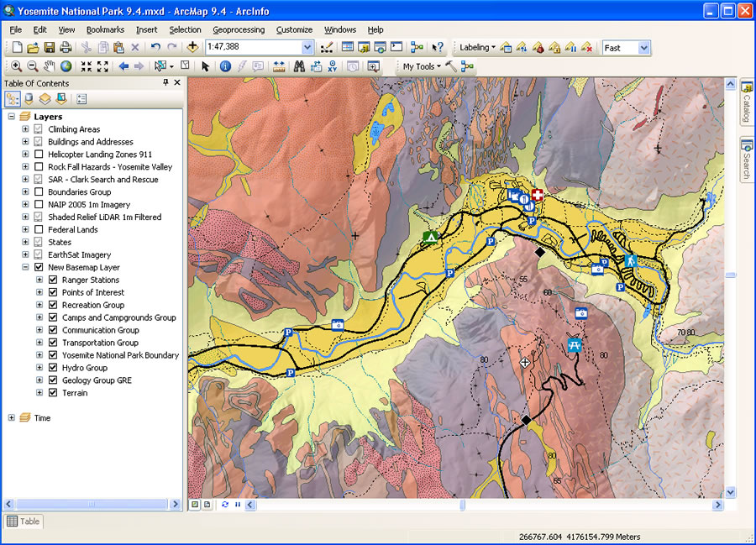Click the green campground tent symbol on map
Image resolution: width=756 pixels, height=545 pixels.
coord(430,237)
